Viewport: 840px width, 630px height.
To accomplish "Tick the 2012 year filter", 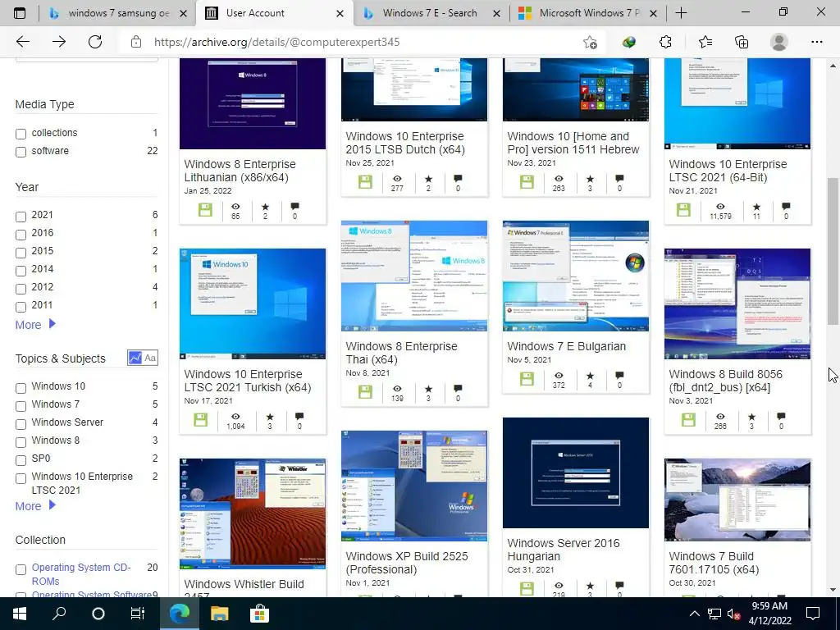I will click(21, 289).
